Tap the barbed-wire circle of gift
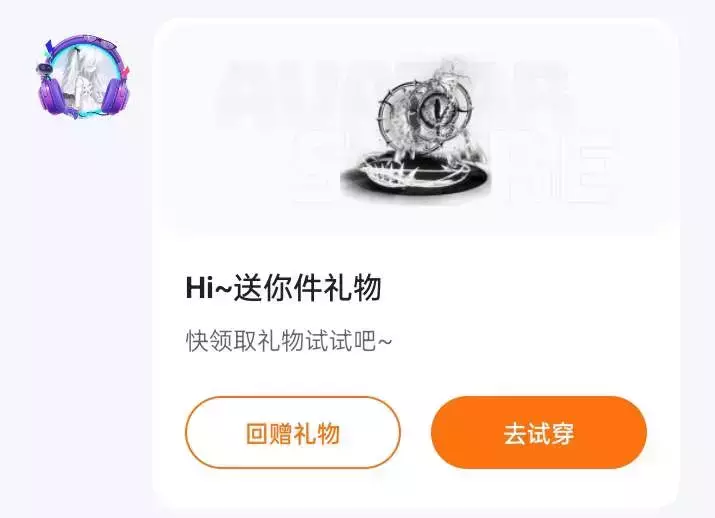The width and height of the screenshot is (715, 518). (426, 114)
